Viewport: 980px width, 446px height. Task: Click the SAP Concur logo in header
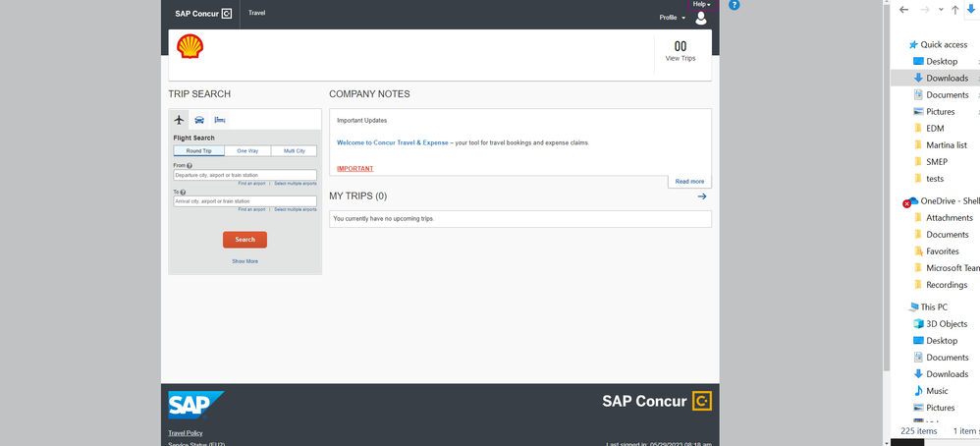tap(203, 13)
